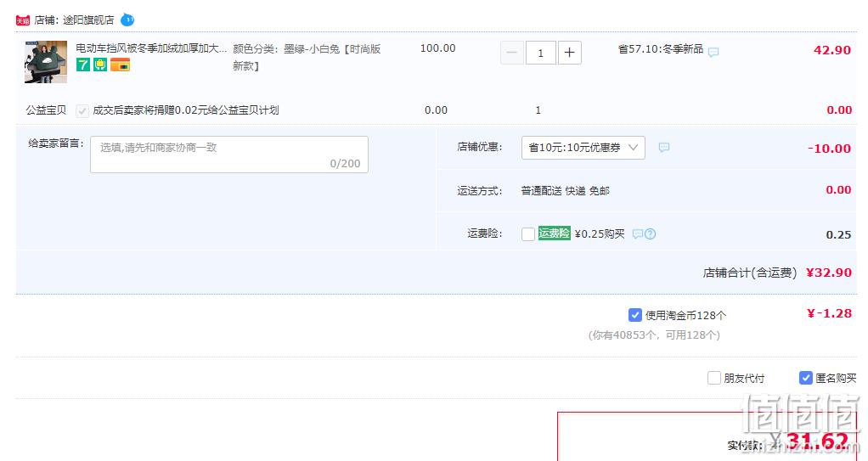Click the 省57.10:冬季新品 promotion text
The height and width of the screenshot is (461, 868).
point(661,49)
